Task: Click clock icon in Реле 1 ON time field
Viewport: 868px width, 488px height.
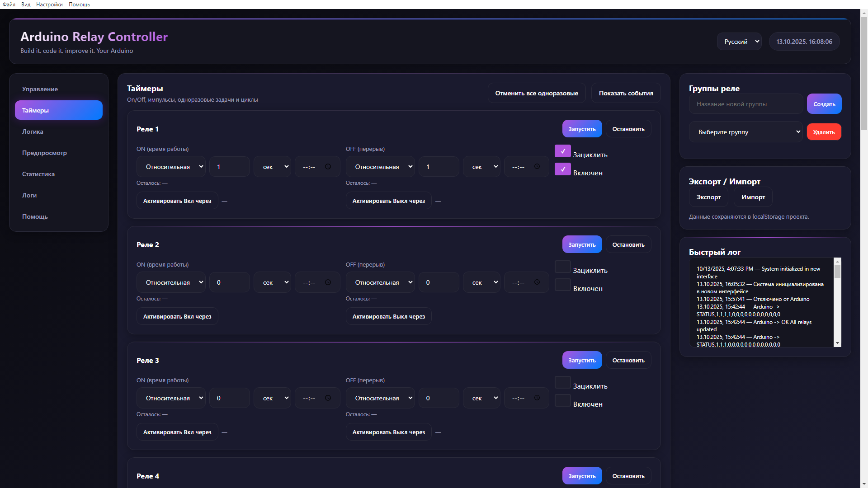Action: tap(328, 167)
